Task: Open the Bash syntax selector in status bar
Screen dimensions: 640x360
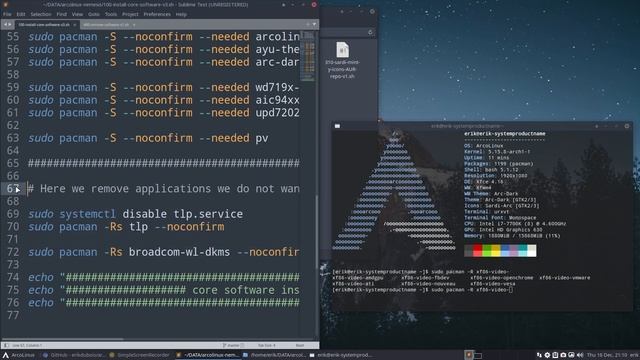Action: tap(300, 345)
